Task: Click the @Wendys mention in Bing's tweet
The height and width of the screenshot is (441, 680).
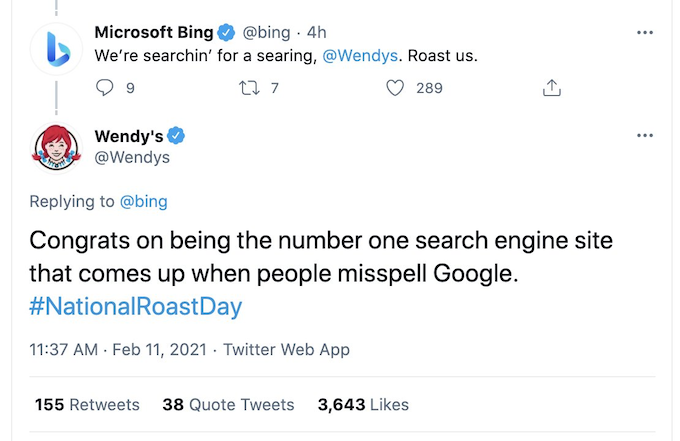Action: pyautogui.click(x=358, y=56)
